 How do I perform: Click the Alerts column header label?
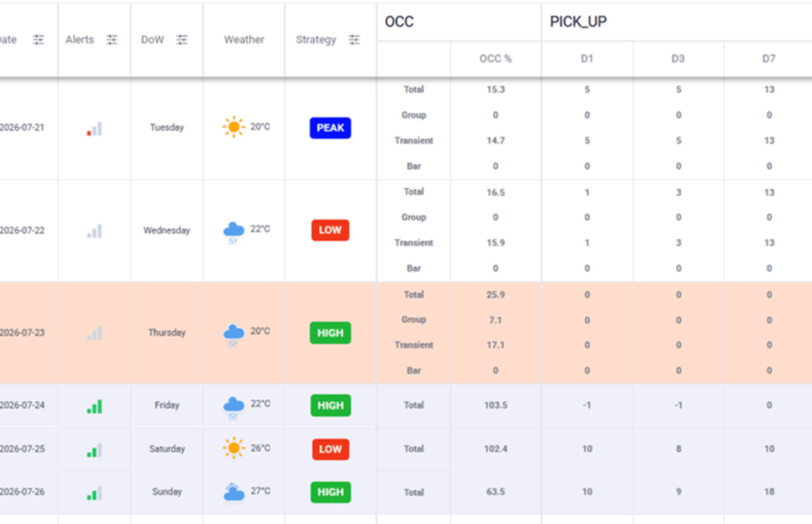pyautogui.click(x=80, y=40)
